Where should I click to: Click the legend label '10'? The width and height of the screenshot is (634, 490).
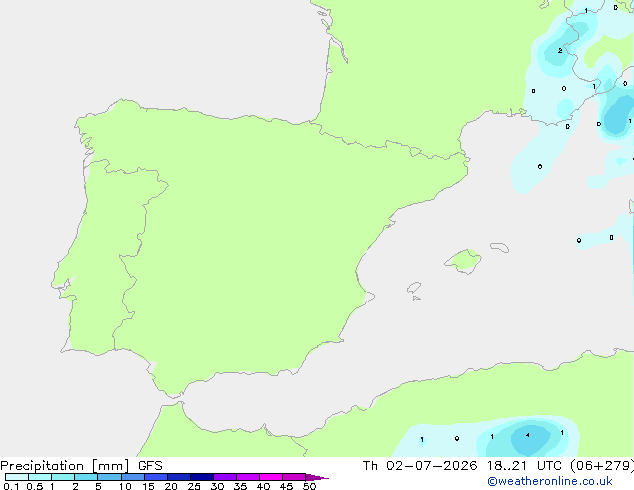[125, 486]
